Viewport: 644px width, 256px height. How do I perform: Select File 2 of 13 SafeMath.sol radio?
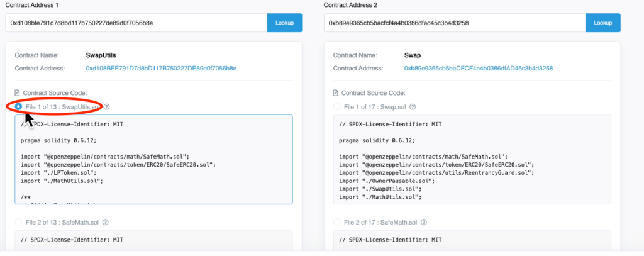[18, 222]
